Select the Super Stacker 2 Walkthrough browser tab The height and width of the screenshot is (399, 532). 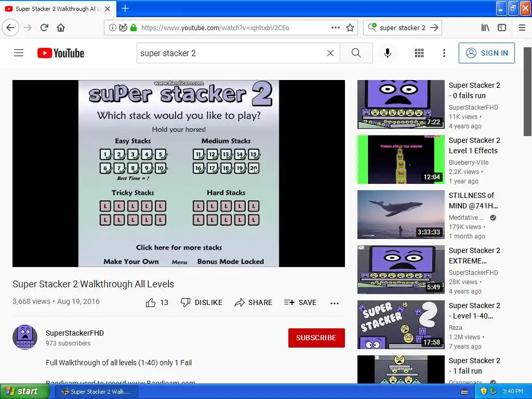(x=58, y=9)
